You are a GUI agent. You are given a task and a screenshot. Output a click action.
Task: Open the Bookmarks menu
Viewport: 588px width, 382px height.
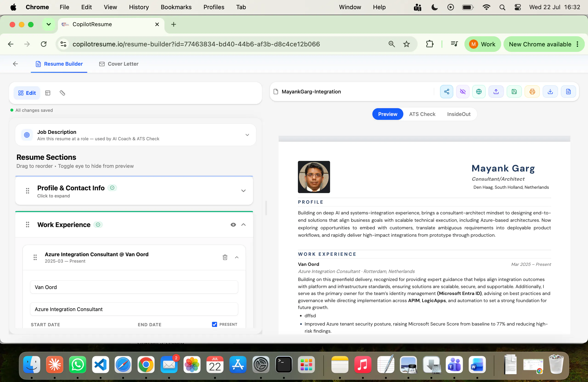click(x=176, y=7)
